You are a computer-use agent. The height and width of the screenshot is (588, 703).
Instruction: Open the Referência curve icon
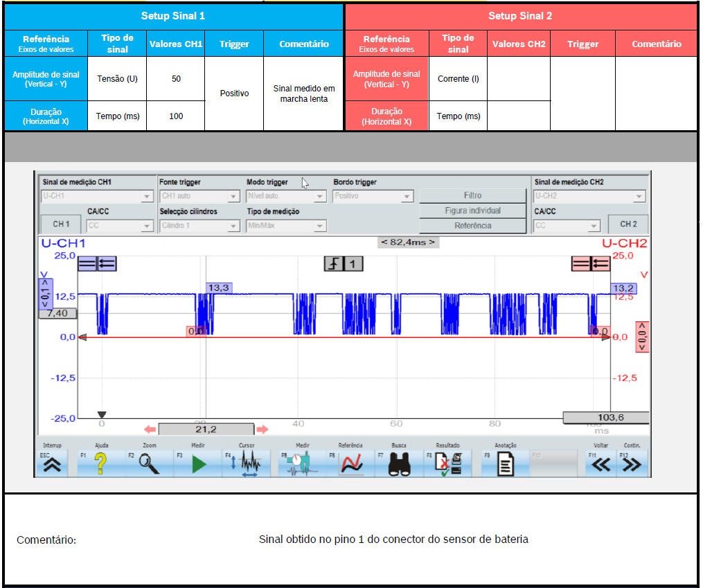pos(352,465)
